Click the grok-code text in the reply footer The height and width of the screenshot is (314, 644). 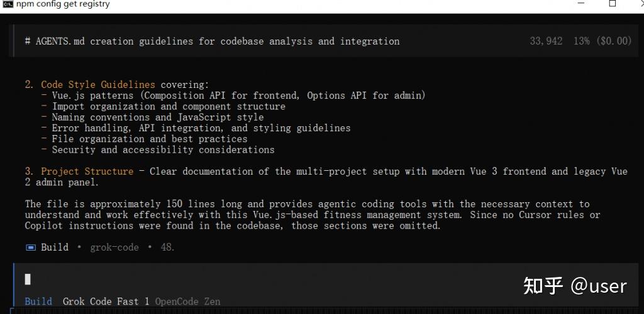(114, 247)
